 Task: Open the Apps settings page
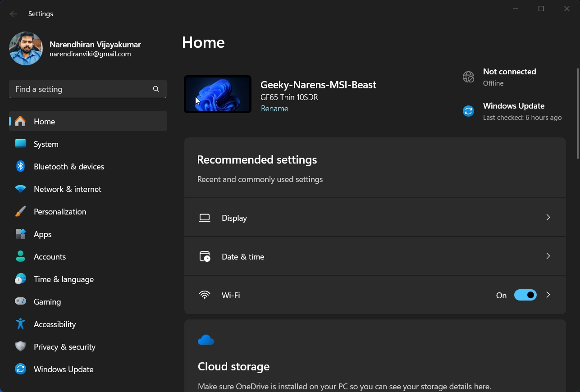[x=88, y=234]
